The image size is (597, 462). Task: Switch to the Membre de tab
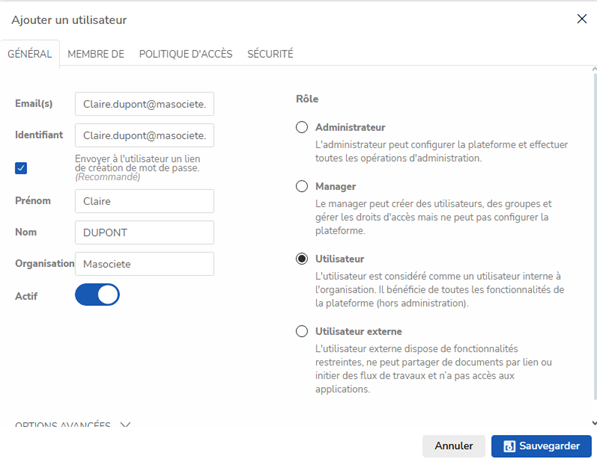[96, 54]
